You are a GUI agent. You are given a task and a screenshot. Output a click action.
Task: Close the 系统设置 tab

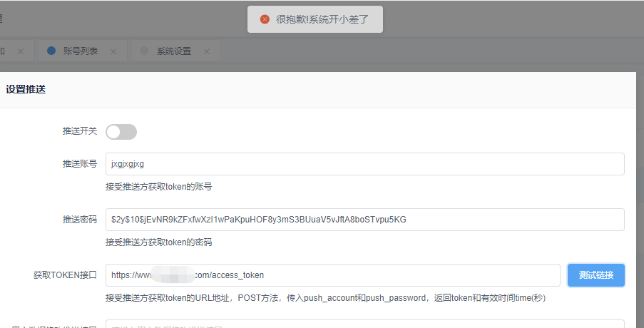[207, 52]
